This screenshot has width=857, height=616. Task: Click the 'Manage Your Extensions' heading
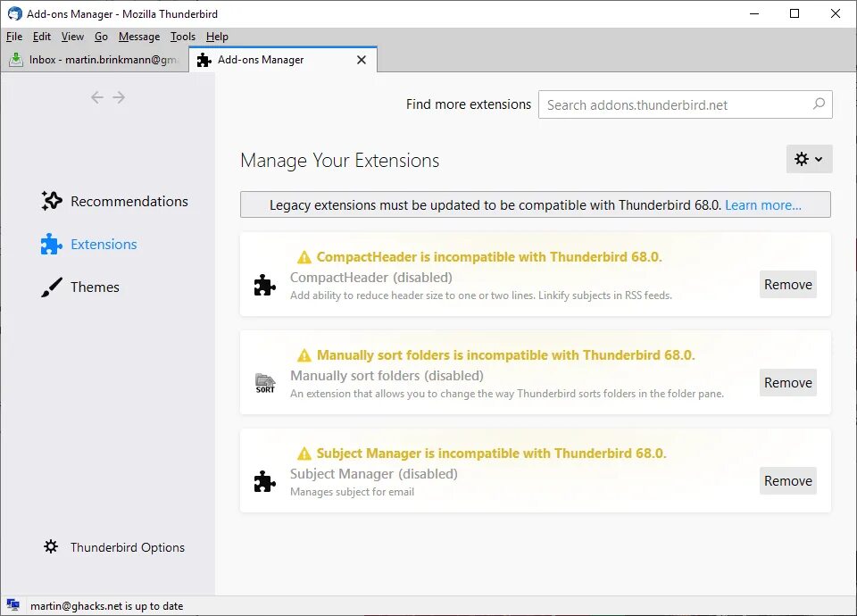click(339, 160)
